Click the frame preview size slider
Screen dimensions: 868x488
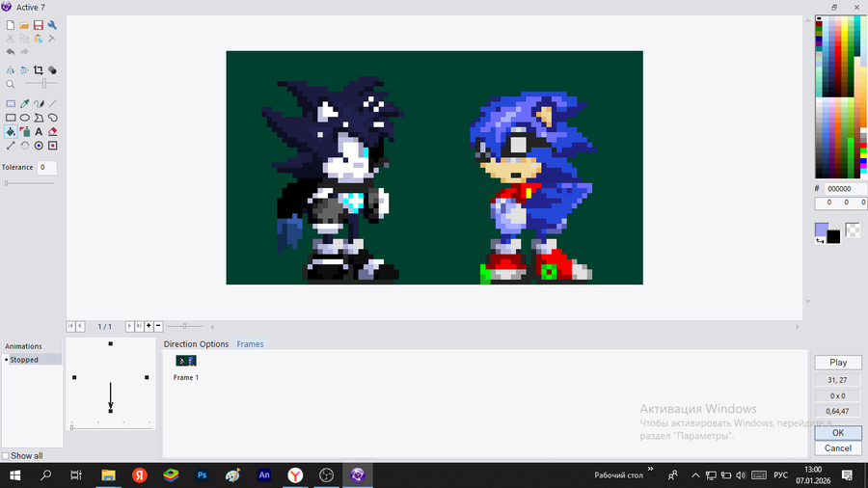(x=185, y=326)
